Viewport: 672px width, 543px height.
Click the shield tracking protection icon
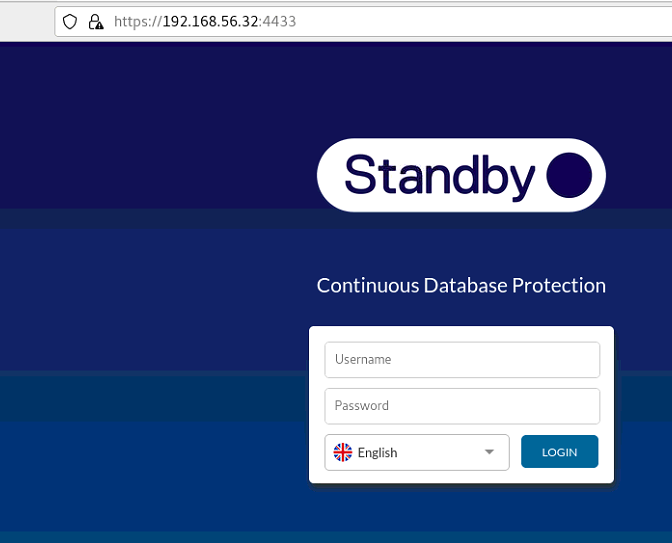coord(70,21)
